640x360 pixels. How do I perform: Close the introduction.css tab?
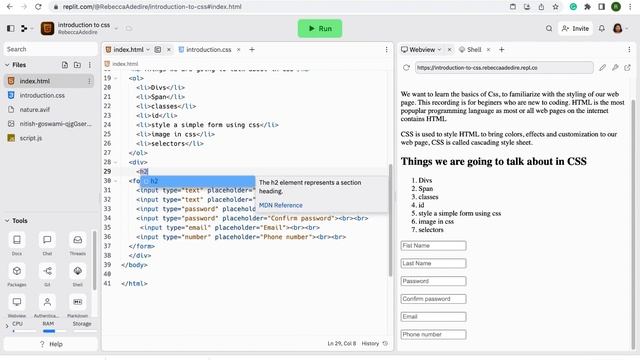tap(238, 49)
